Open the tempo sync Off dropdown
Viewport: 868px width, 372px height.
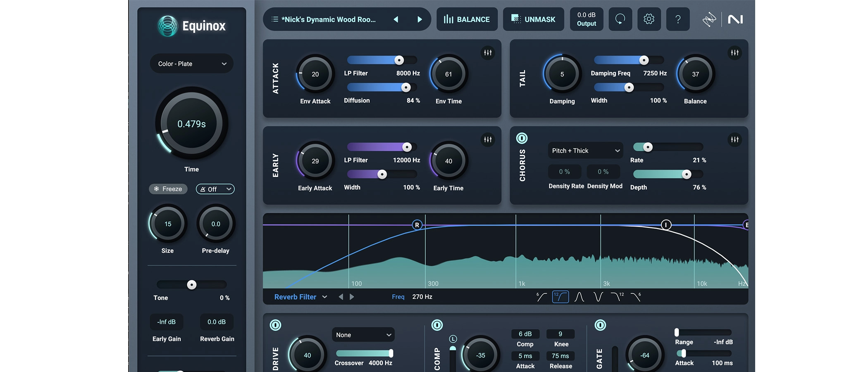pos(215,189)
